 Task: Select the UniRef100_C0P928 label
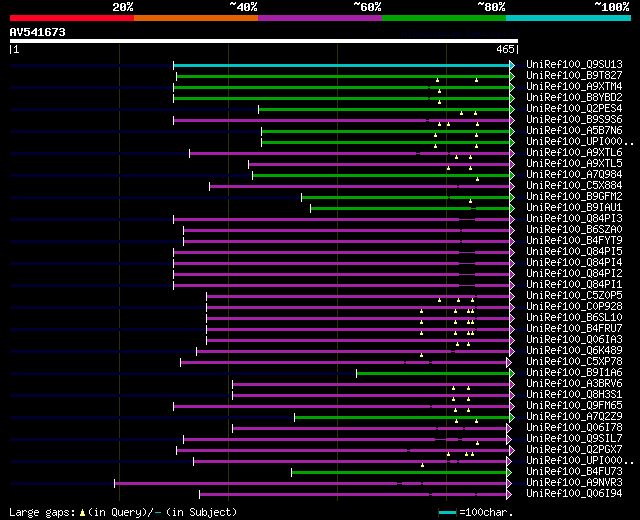[574, 307]
